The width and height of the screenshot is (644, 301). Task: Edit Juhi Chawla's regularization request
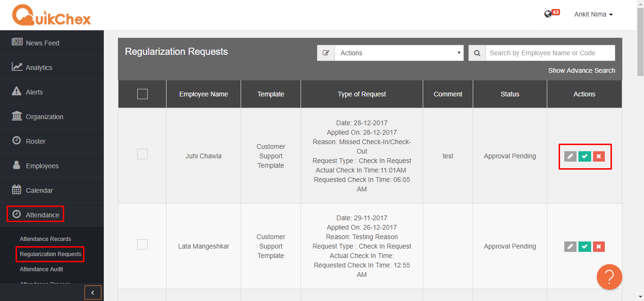coord(569,156)
